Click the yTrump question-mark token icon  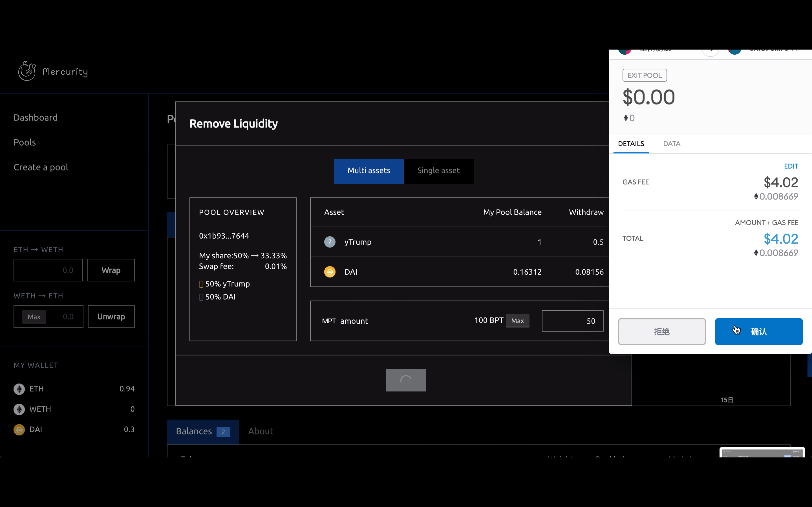(x=330, y=242)
